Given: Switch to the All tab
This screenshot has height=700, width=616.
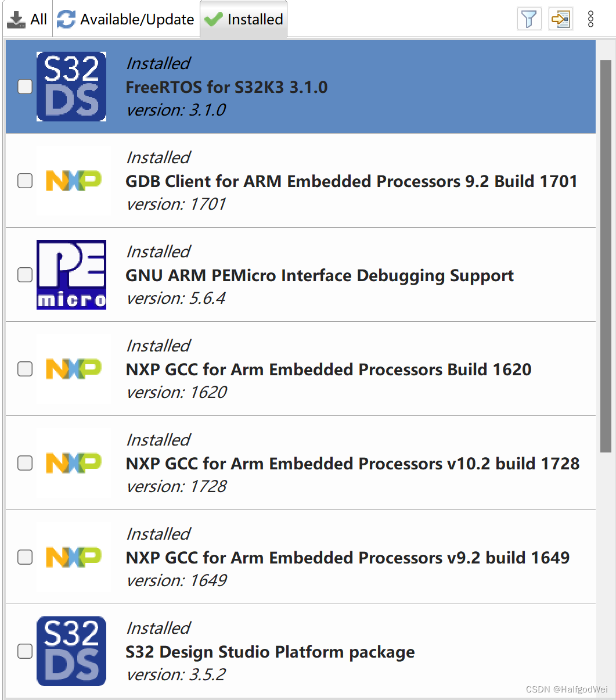Looking at the screenshot, I should click(27, 19).
